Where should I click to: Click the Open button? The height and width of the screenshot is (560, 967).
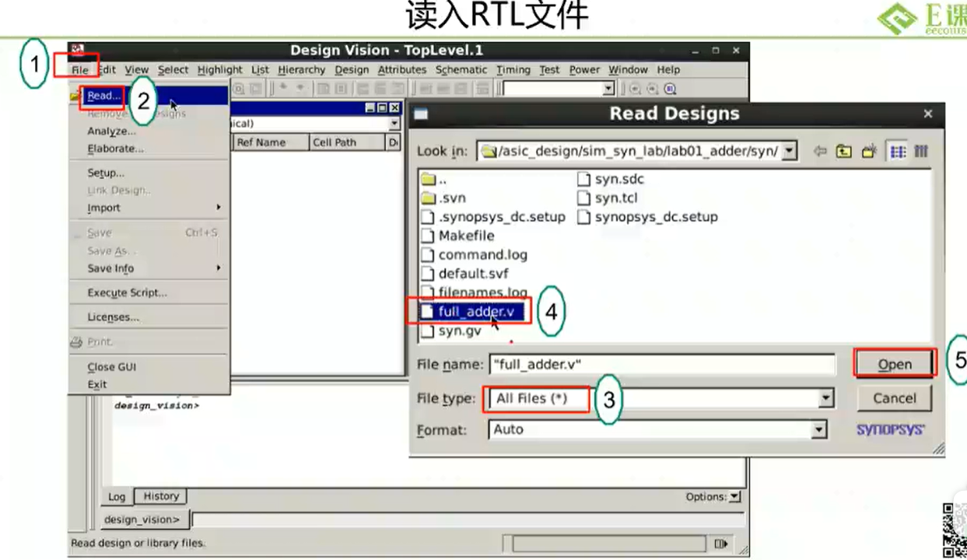point(895,364)
